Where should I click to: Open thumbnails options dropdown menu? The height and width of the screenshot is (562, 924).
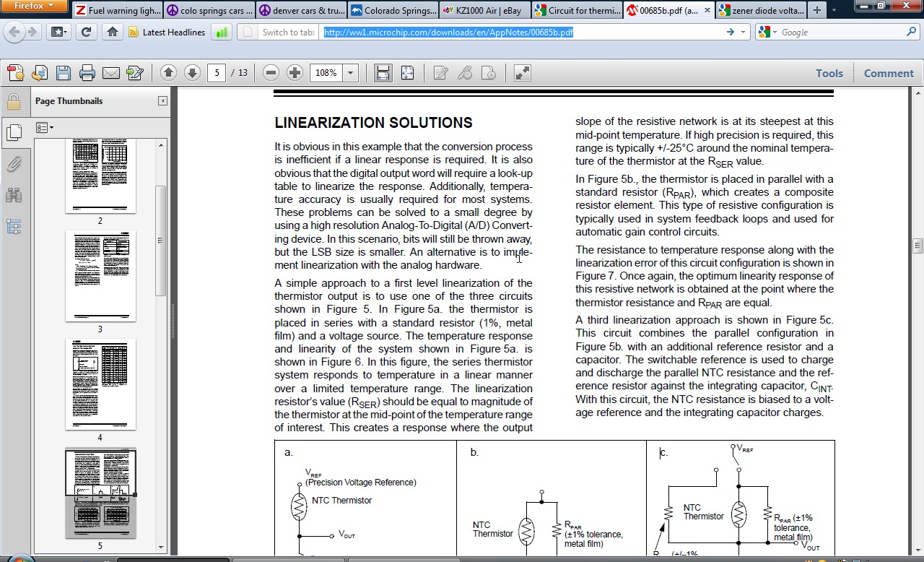(x=45, y=128)
